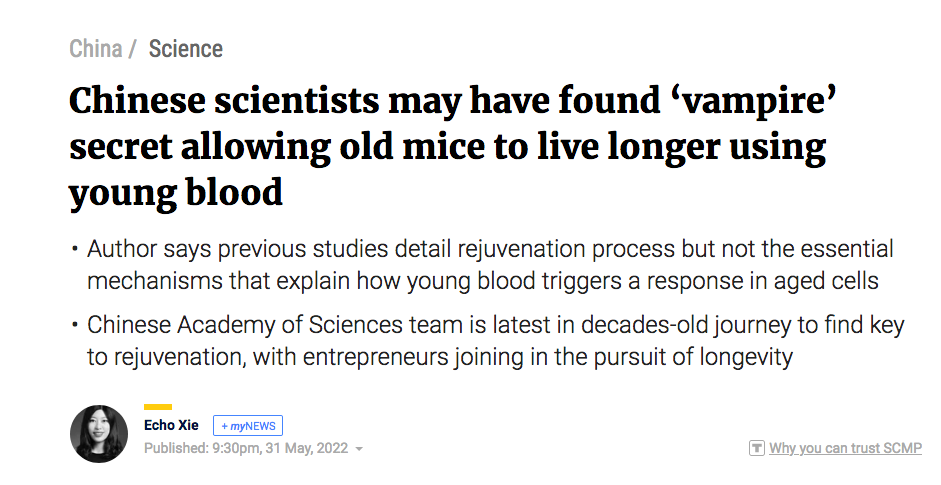Image resolution: width=941 pixels, height=485 pixels.
Task: Open the Echo Xie author name link
Action: pos(171,426)
